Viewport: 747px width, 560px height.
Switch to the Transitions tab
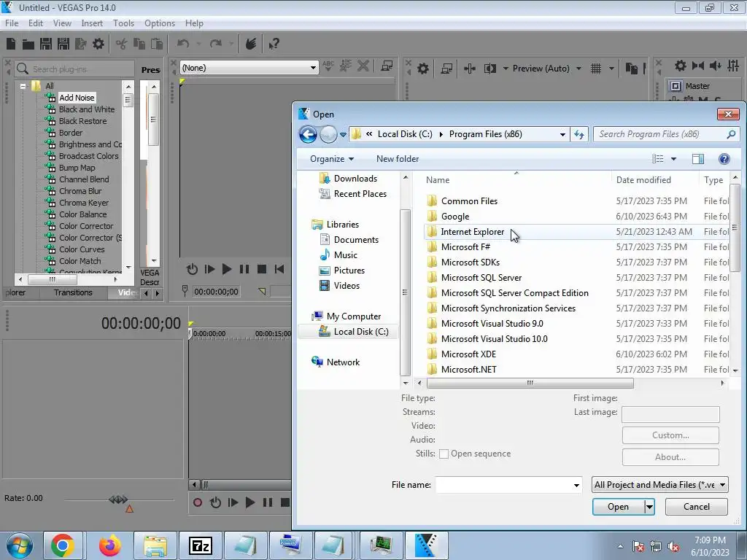pyautogui.click(x=73, y=292)
